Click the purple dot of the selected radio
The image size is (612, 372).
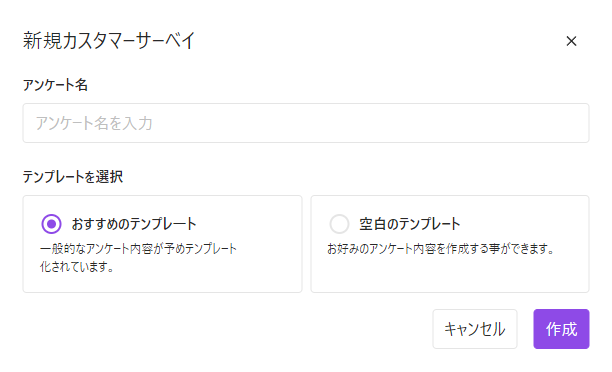click(51, 224)
